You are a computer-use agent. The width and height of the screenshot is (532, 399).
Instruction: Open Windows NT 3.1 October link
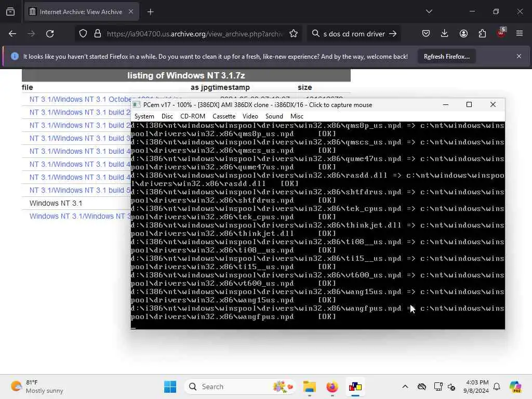click(x=81, y=99)
